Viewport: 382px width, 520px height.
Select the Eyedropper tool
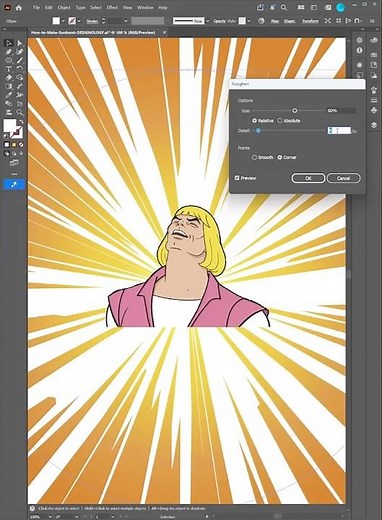pos(9,95)
